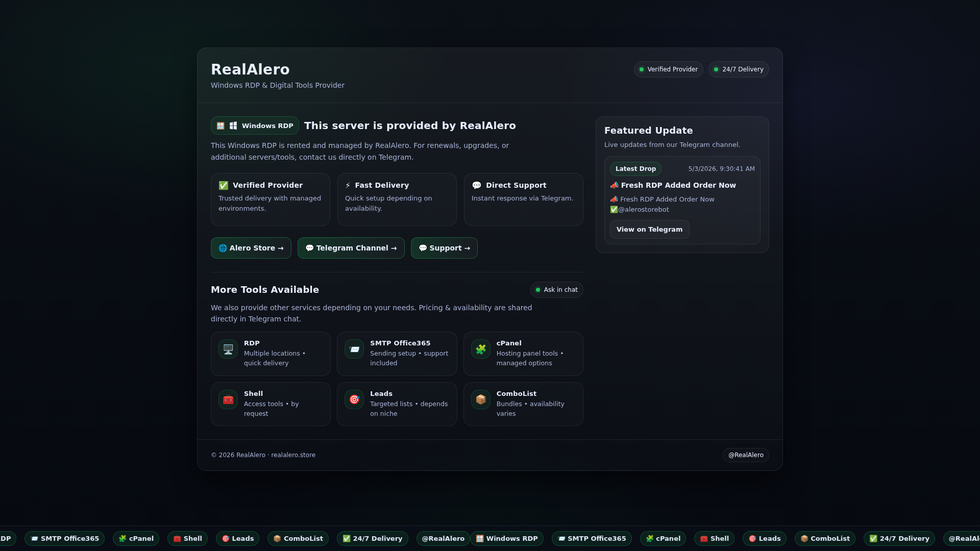Click the ticker ComboList chip on left
The width and height of the screenshot is (980, 551).
(x=298, y=539)
